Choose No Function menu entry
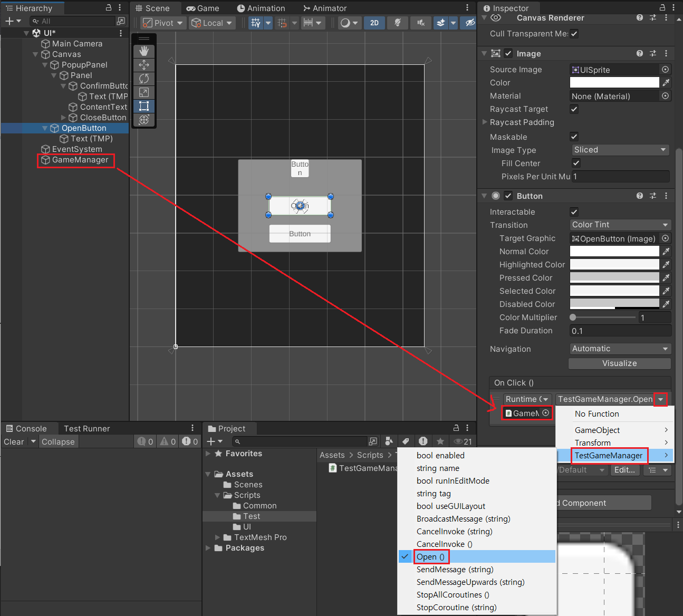The height and width of the screenshot is (616, 683). click(x=597, y=414)
